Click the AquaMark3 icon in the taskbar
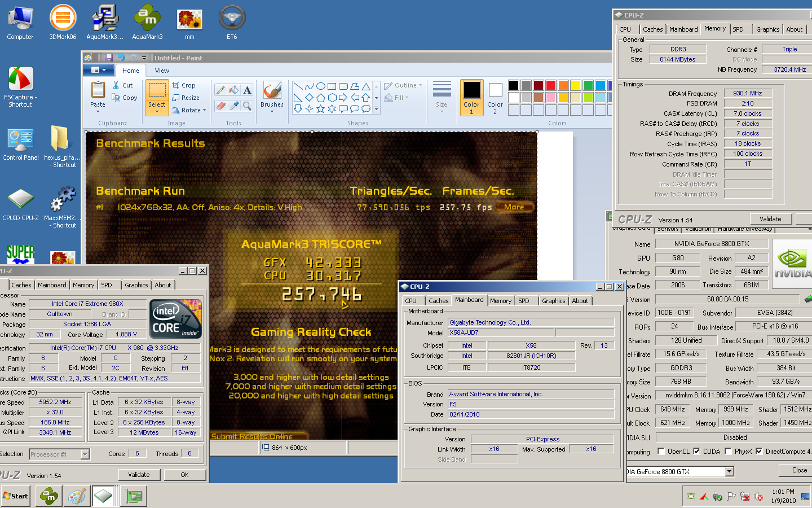Image resolution: width=812 pixels, height=508 pixels. 49,497
